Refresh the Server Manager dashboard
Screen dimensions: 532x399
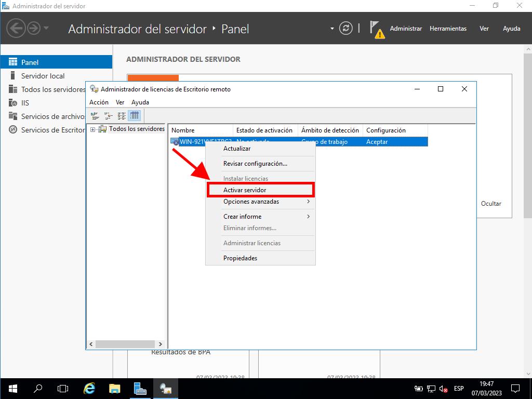pos(345,29)
